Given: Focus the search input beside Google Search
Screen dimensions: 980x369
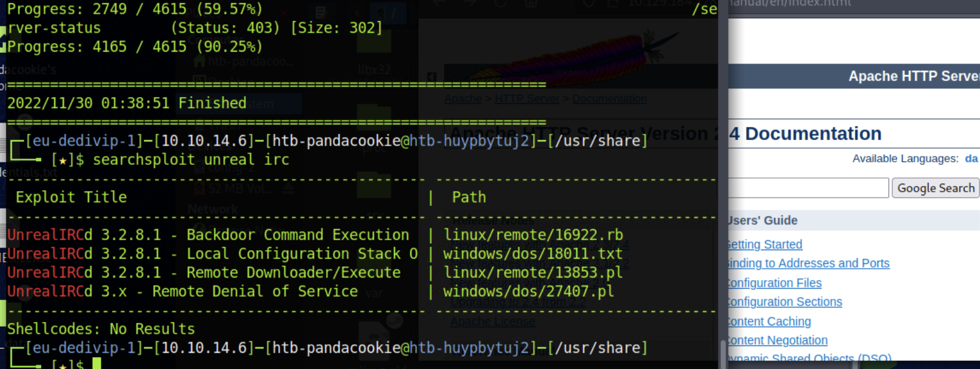Looking at the screenshot, I should pyautogui.click(x=808, y=188).
